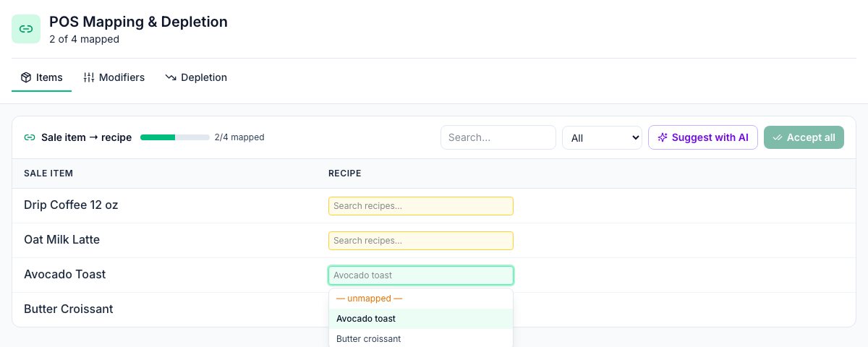Click the 2 of 4 mapped subtitle
Screen dimensions: 868x347
click(x=84, y=40)
